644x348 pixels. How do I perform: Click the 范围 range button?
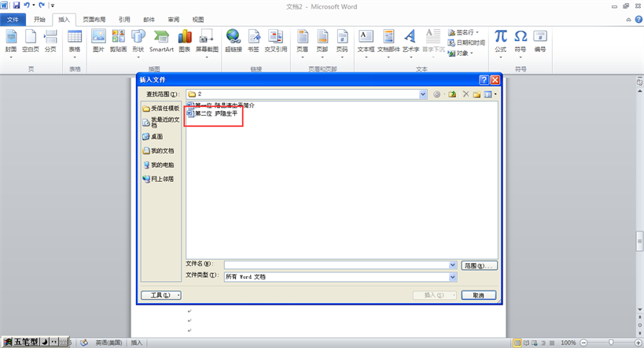point(479,266)
